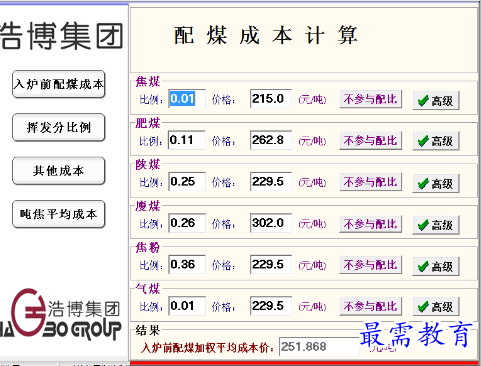This screenshot has height=366, width=481.
Task: Open 高级 settings for 瘦煤
Action: pos(436,225)
